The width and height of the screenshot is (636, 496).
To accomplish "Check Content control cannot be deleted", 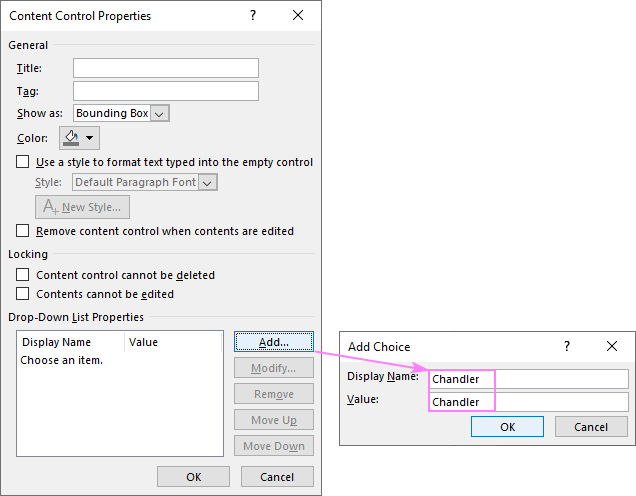I will [23, 274].
